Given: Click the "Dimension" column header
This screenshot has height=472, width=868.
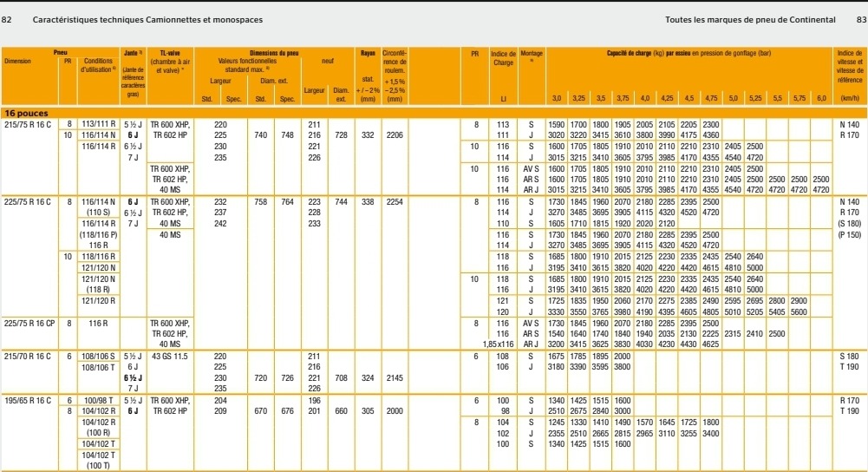Looking at the screenshot, I should (17, 62).
